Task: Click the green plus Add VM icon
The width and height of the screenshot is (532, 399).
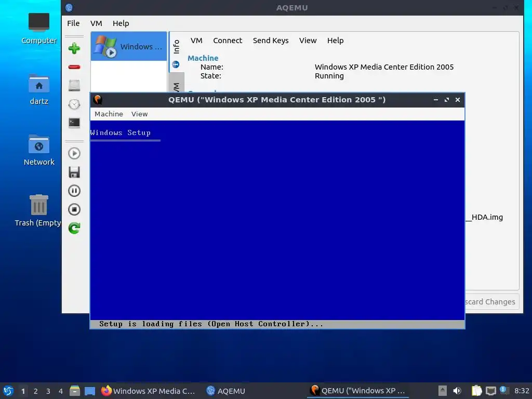Action: click(x=74, y=48)
